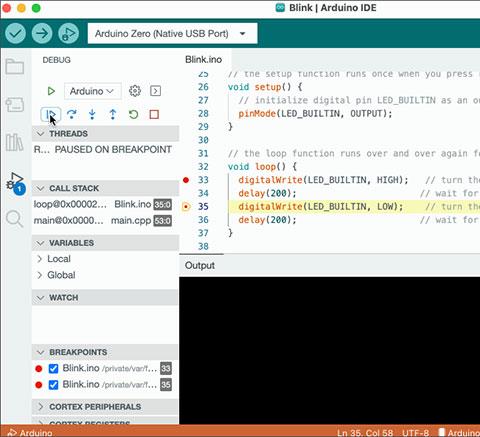Open the Boards Manager sidebar icon
This screenshot has width=480, height=437.
point(15,105)
